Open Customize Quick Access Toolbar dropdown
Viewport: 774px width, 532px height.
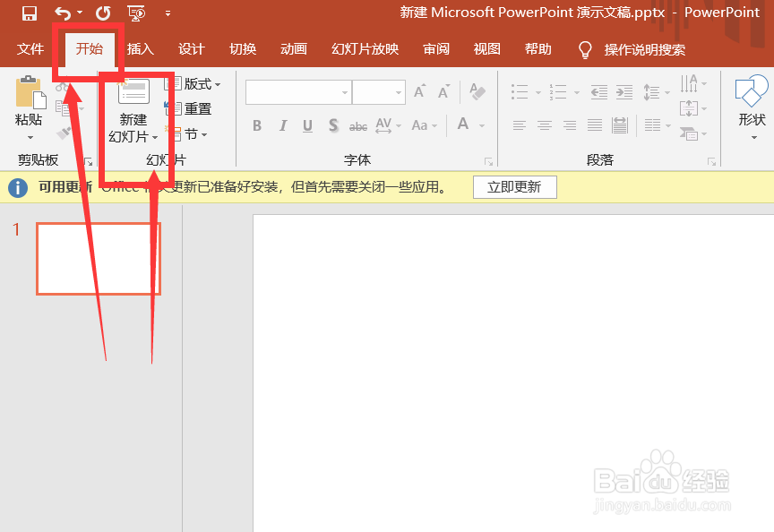click(168, 13)
